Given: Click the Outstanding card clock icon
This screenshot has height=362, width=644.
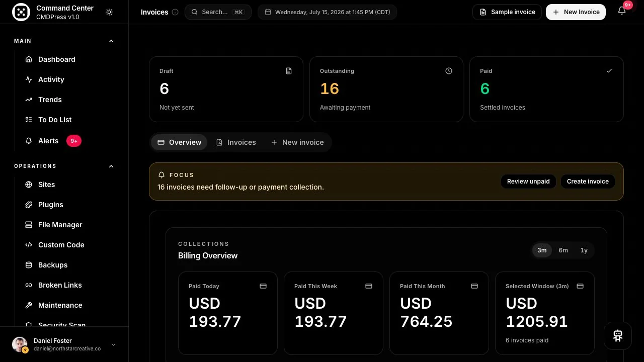Looking at the screenshot, I should [449, 71].
